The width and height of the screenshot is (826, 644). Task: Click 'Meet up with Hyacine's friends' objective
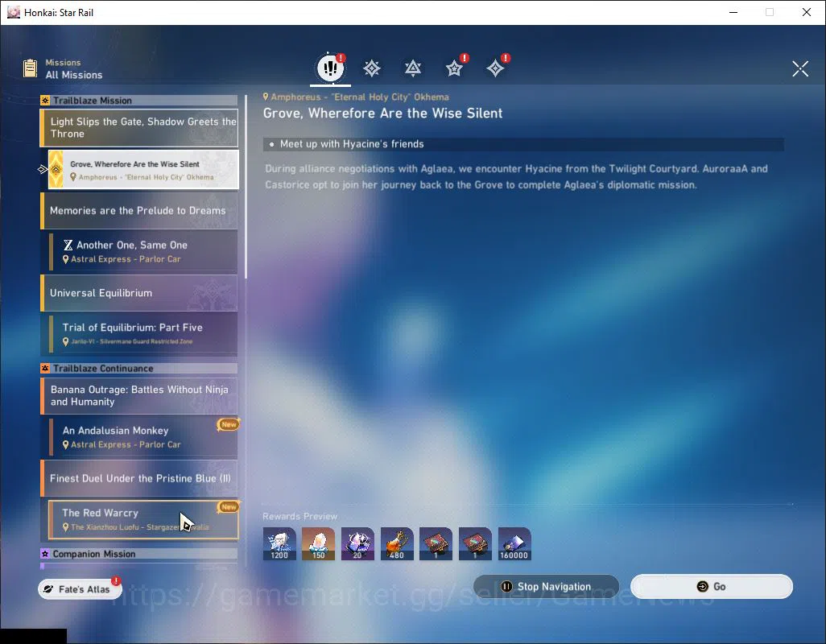pos(523,144)
